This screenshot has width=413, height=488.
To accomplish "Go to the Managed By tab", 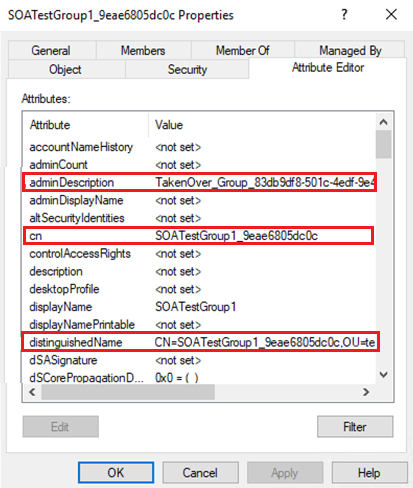I will (x=350, y=50).
